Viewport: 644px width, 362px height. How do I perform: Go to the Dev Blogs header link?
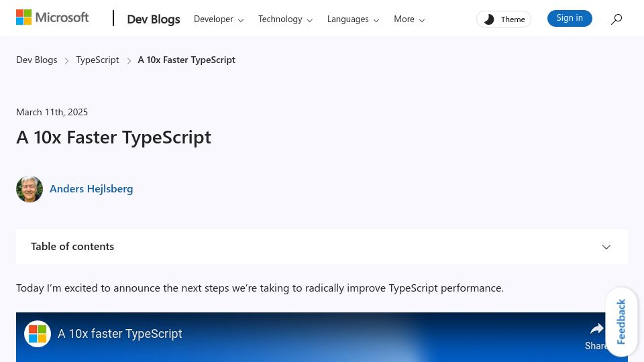coord(153,19)
